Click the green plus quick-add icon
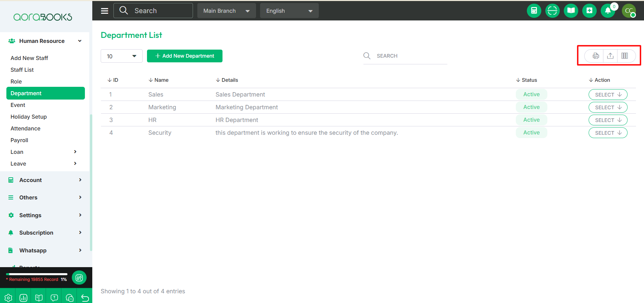 coord(589,11)
